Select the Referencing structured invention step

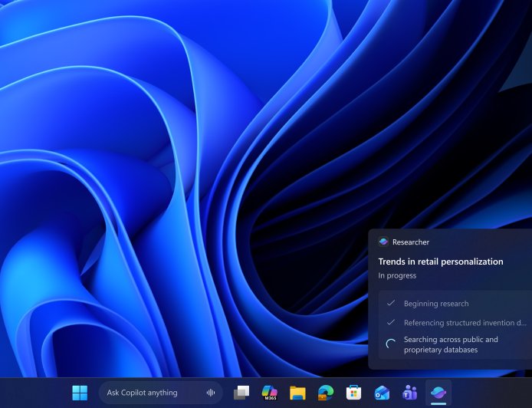[465, 323]
